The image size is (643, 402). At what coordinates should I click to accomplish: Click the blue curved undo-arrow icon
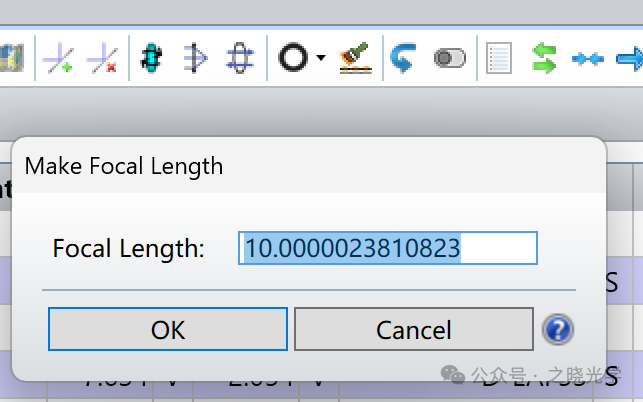coord(403,58)
